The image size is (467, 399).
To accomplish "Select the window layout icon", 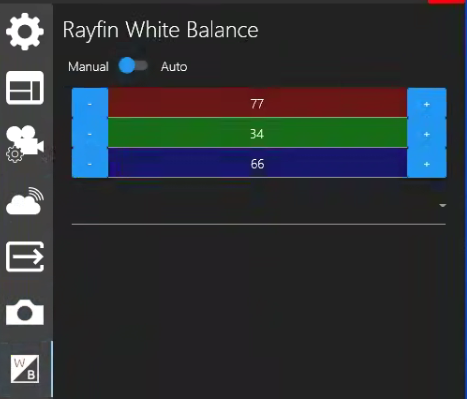I will pos(25,88).
